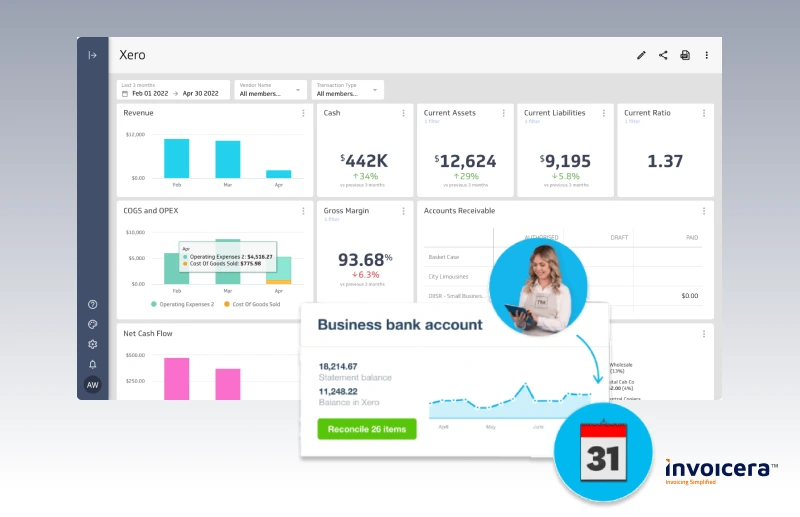Screen dimensions: 800x517
Task: Select the Feb revenue bar
Action: pyautogui.click(x=177, y=159)
